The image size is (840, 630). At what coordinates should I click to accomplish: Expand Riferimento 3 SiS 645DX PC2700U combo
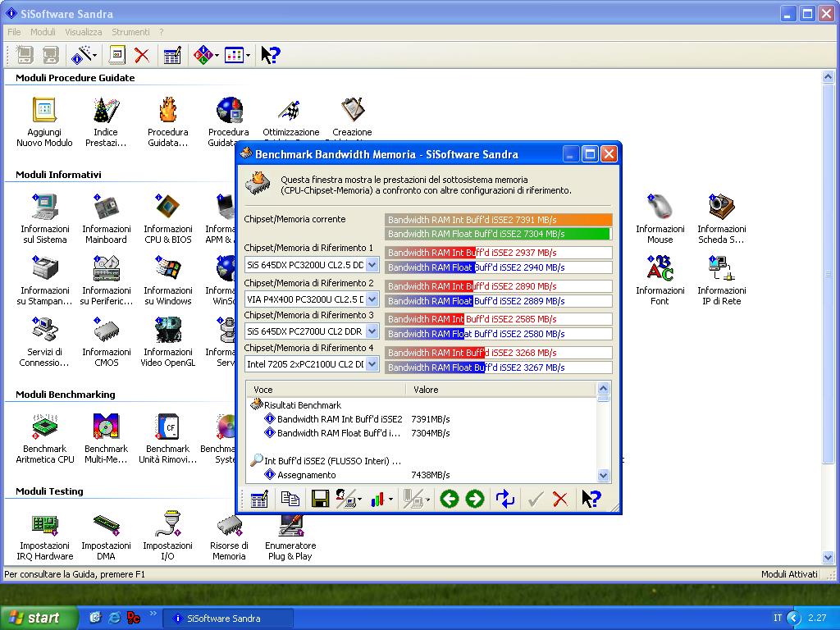click(372, 331)
